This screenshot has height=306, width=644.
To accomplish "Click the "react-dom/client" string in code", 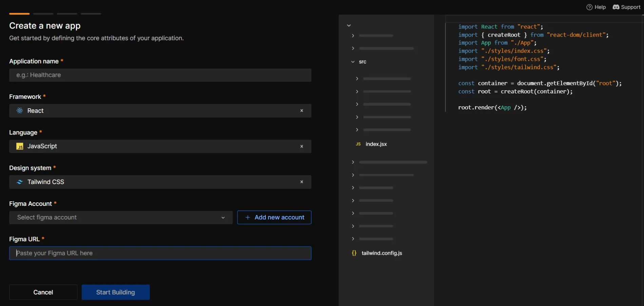I will [x=576, y=35].
